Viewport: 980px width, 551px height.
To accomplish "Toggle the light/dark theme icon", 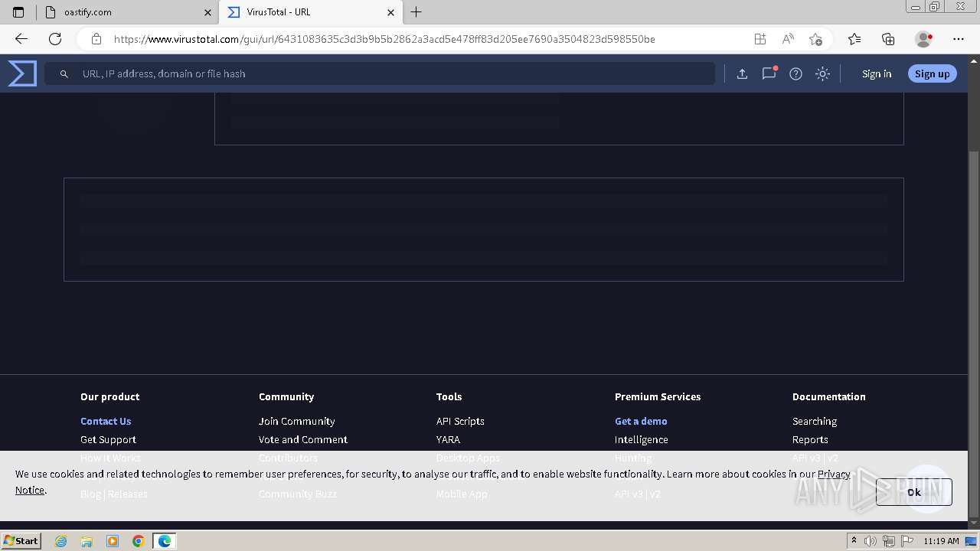I will pyautogui.click(x=822, y=74).
